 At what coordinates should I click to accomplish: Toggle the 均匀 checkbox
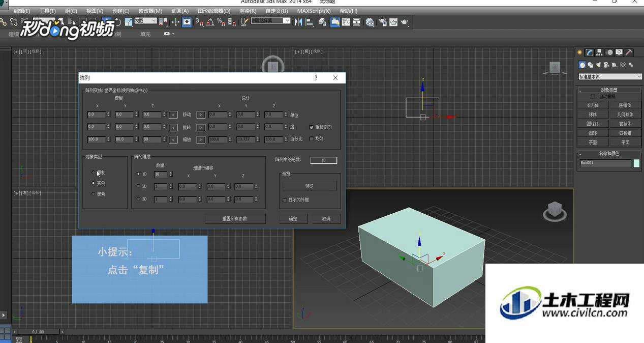tap(312, 138)
